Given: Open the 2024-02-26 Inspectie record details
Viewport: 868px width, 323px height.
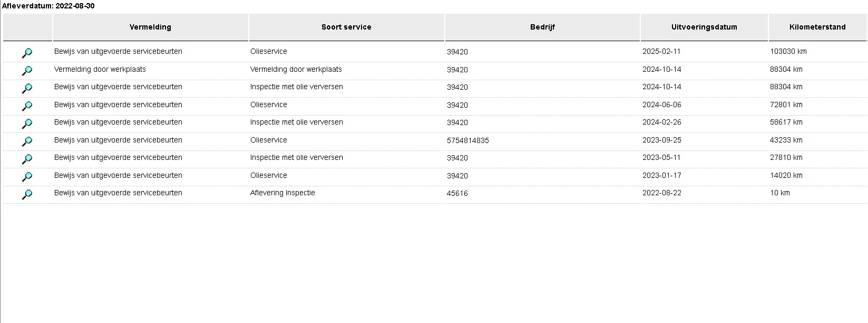Looking at the screenshot, I should point(27,123).
